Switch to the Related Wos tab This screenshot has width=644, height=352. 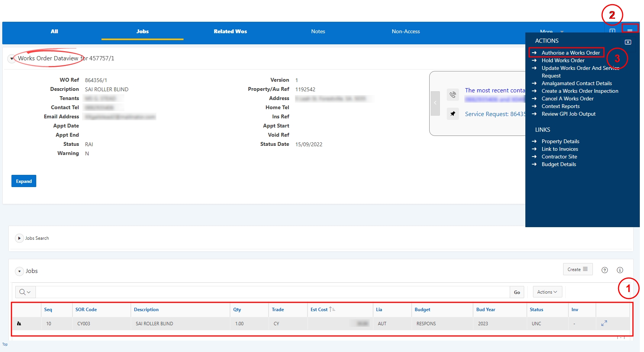pos(230,31)
